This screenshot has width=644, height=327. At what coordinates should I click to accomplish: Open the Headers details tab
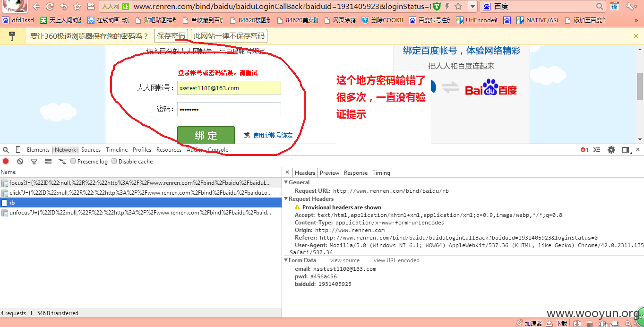(x=305, y=173)
